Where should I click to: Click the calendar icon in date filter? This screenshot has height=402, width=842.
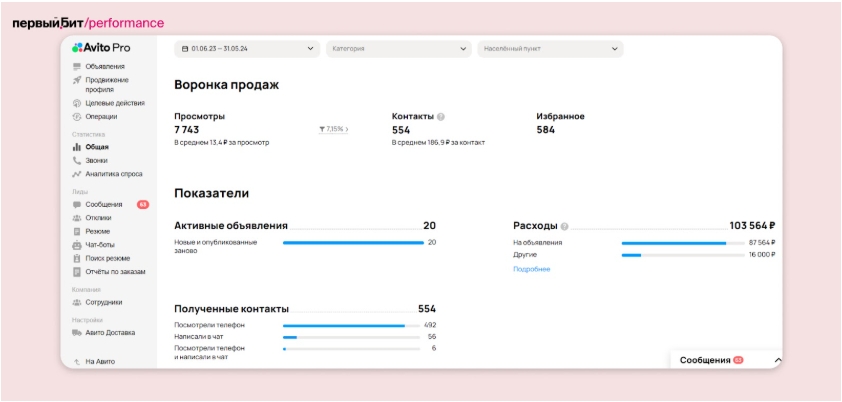click(185, 49)
